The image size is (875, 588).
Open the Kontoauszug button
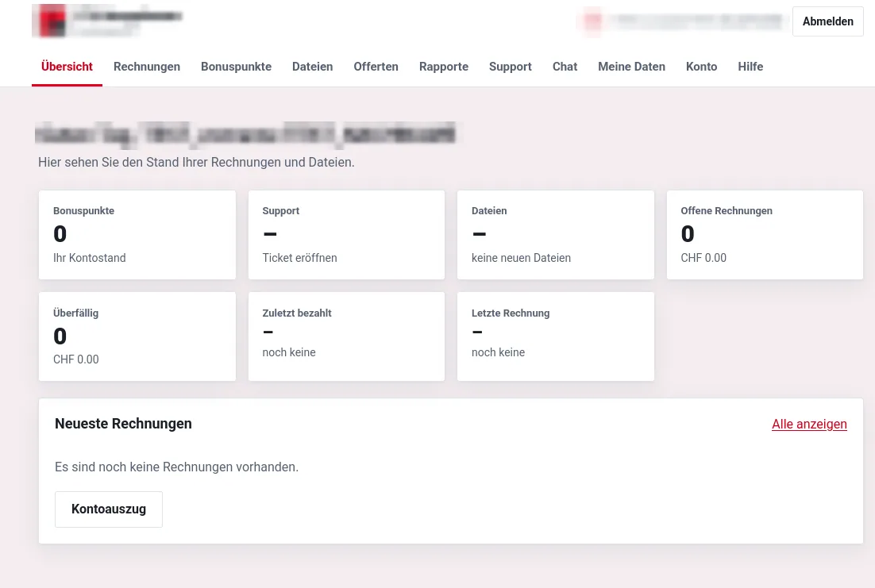coord(109,509)
